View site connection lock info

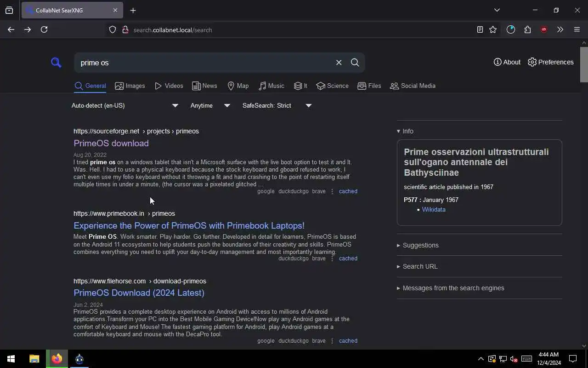[125, 29]
